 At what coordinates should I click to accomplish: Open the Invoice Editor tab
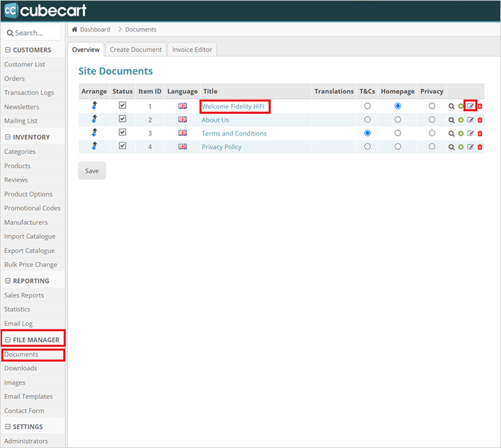click(x=192, y=50)
